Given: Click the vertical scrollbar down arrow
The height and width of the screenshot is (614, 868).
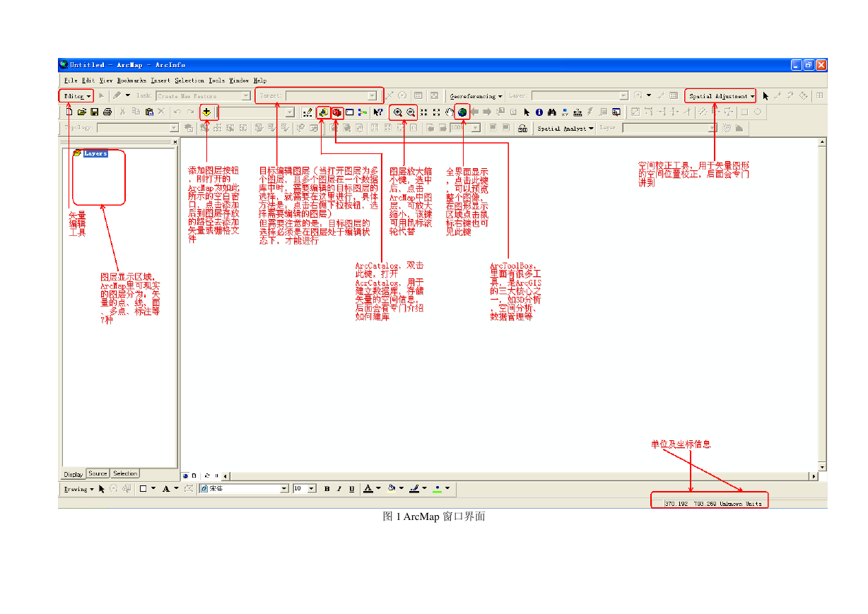Looking at the screenshot, I should [x=822, y=467].
